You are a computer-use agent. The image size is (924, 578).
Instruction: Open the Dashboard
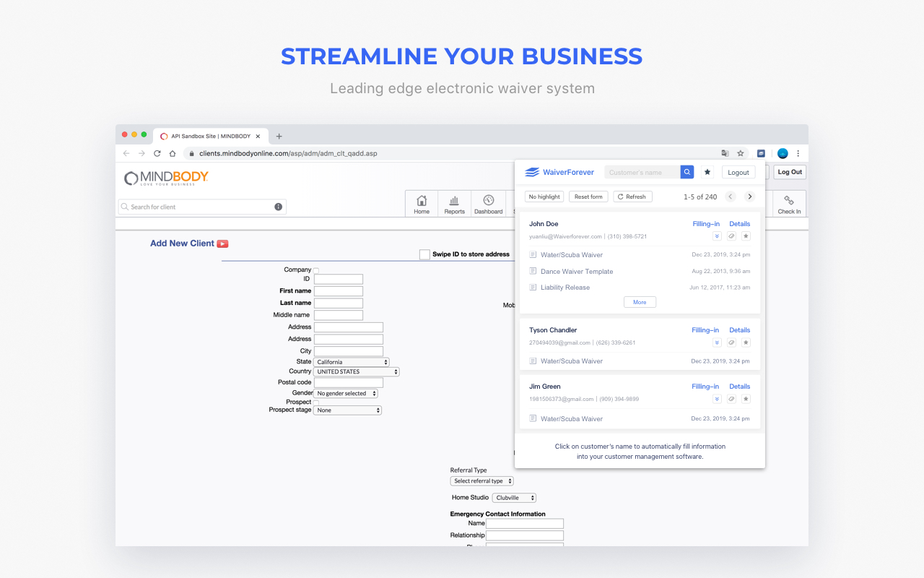(x=488, y=203)
